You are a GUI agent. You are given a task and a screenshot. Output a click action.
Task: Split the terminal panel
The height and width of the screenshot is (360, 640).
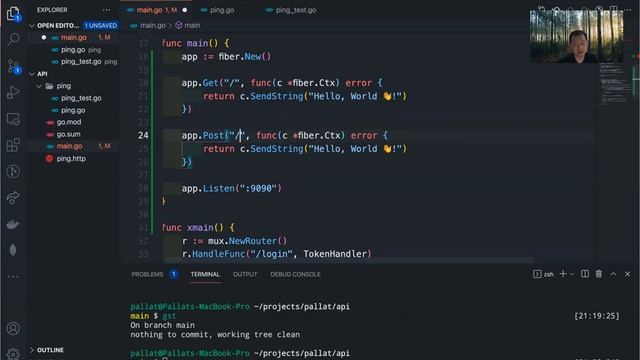pyautogui.click(x=585, y=274)
